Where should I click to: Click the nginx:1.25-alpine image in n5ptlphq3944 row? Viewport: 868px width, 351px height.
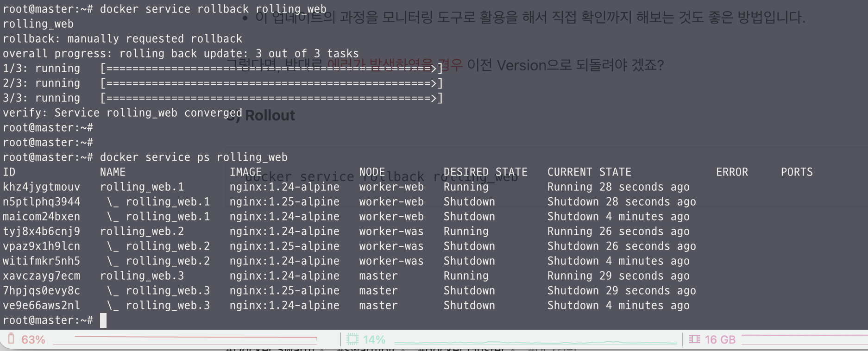[284, 202]
